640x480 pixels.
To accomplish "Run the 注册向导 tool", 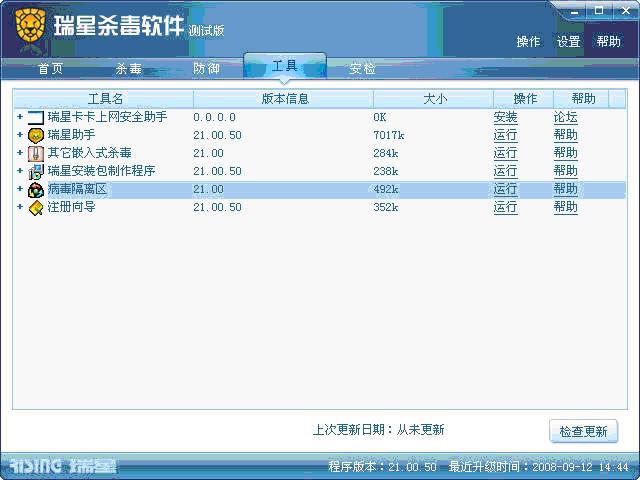I will (x=505, y=207).
